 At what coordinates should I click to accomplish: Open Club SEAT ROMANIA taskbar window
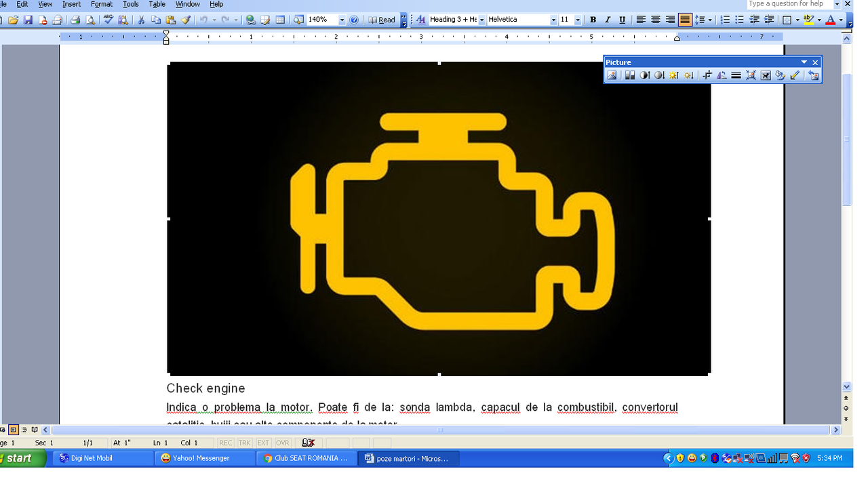(307, 458)
